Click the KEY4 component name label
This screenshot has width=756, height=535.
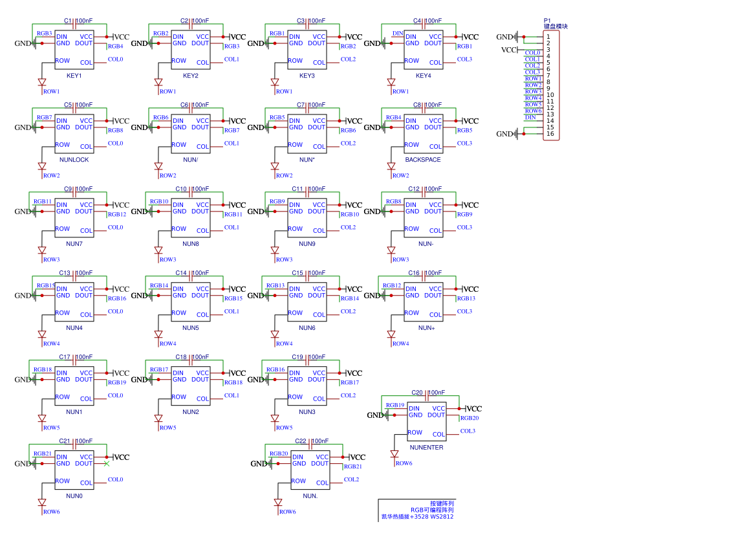[423, 76]
